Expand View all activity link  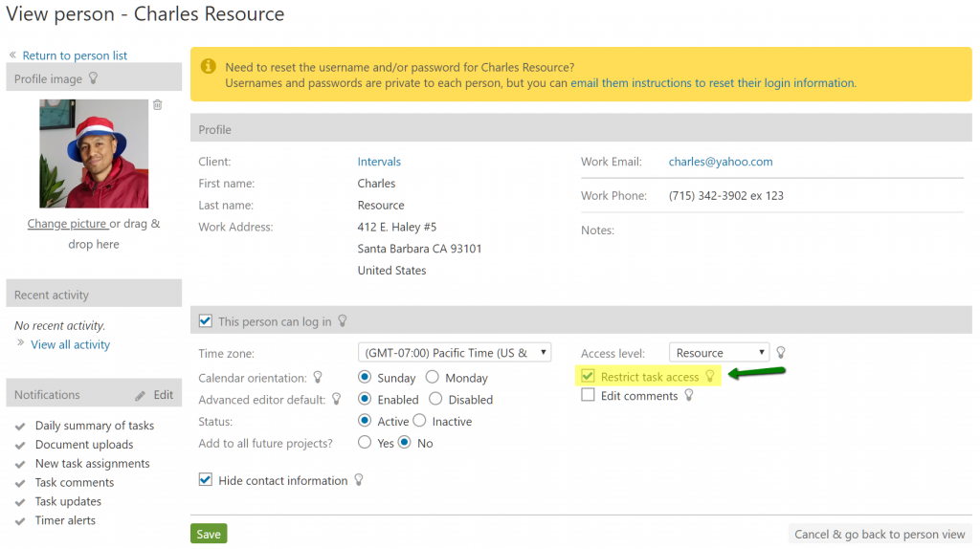pos(70,344)
